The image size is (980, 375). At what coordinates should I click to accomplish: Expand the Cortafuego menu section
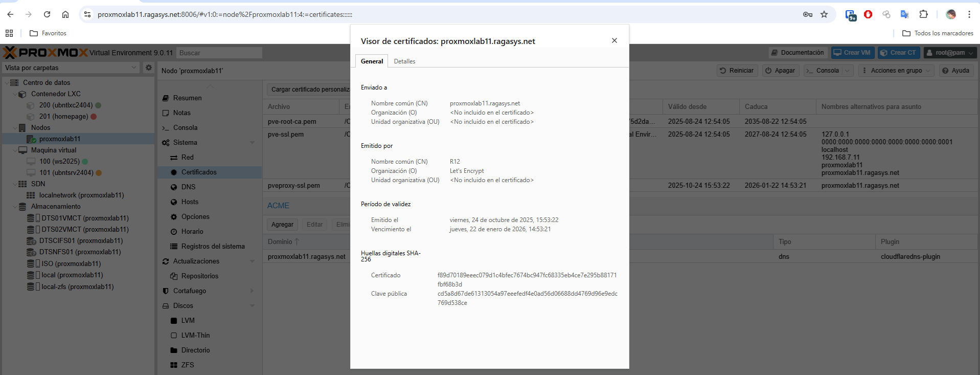[x=252, y=291]
